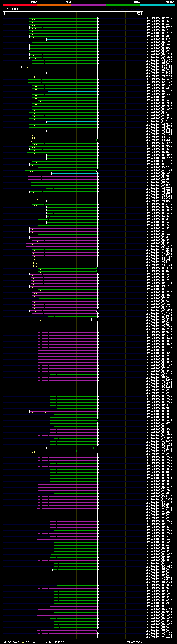177x644 pixels.
Task: Choose entry UniRef100_P18242
Action: tap(159, 369)
